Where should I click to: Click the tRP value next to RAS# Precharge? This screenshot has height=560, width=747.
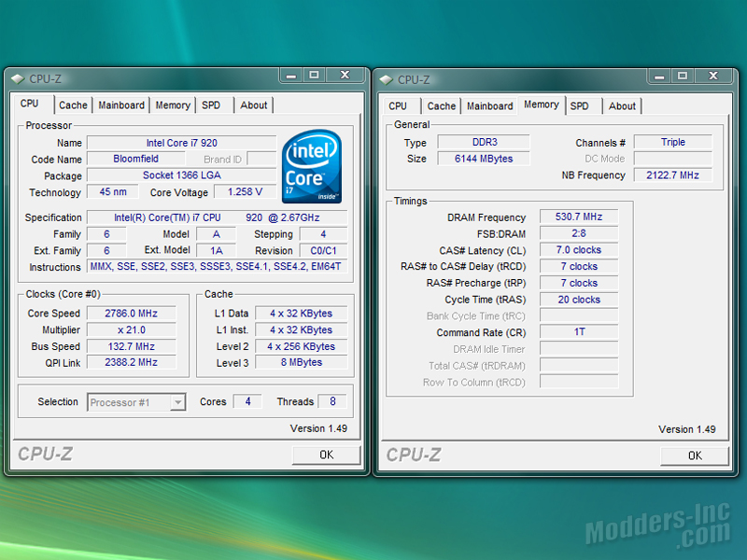(579, 283)
